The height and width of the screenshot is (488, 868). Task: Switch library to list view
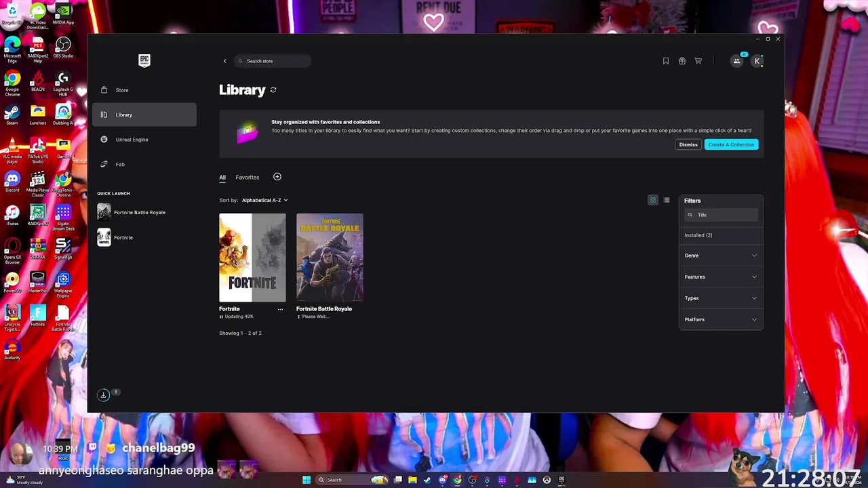[x=667, y=200]
